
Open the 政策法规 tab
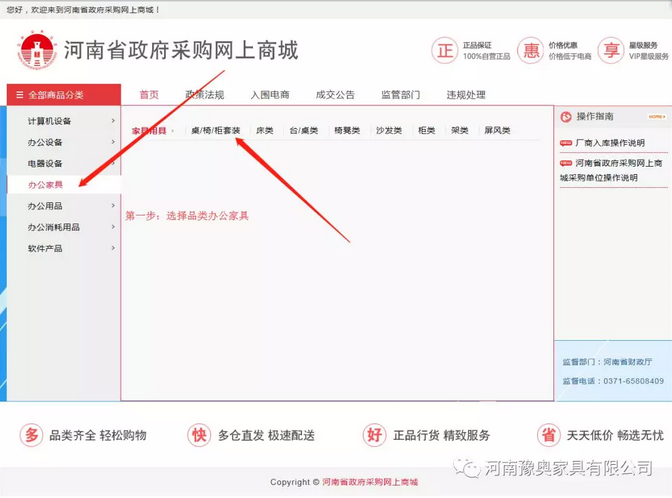(x=205, y=95)
